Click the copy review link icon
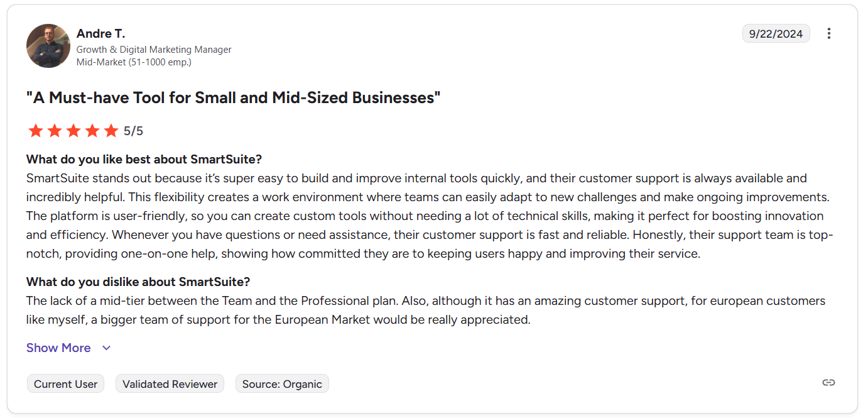The width and height of the screenshot is (868, 418). click(828, 382)
